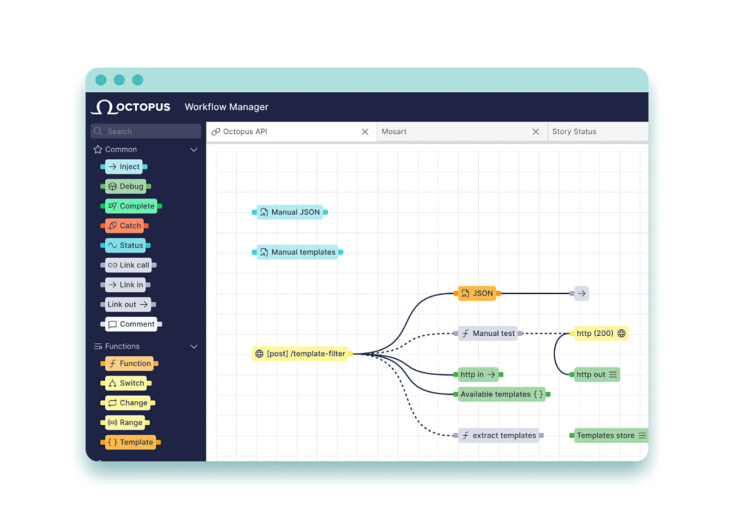Focus the Search input field

point(146,131)
